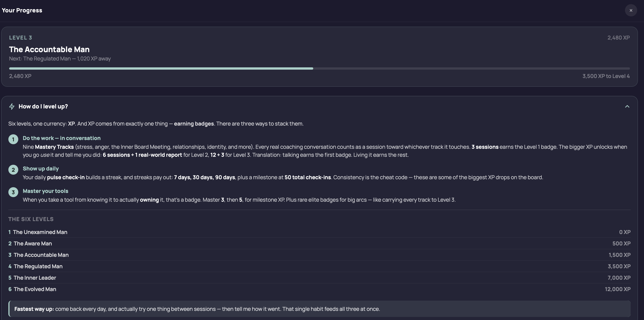
Task: Click "Do the work — in conversation" heading
Action: point(61,138)
